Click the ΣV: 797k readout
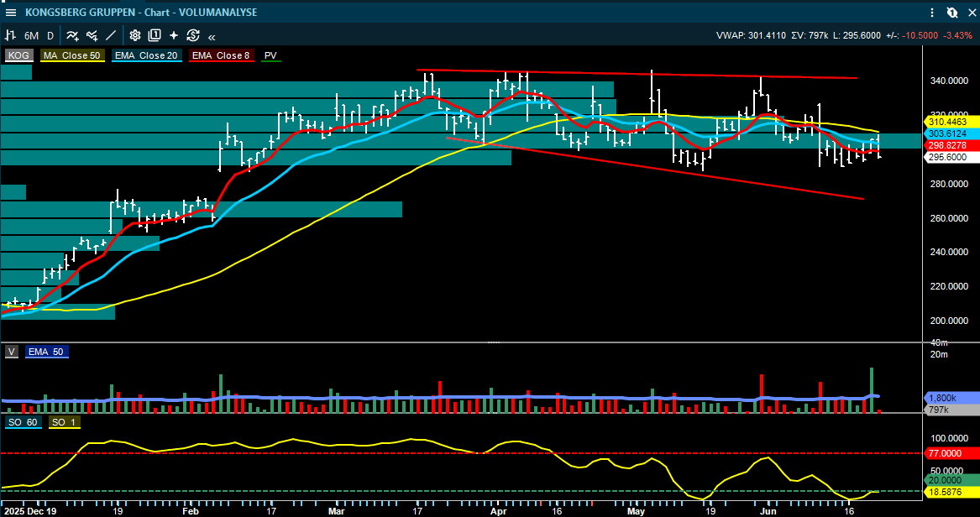The width and height of the screenshot is (980, 517). tap(810, 35)
